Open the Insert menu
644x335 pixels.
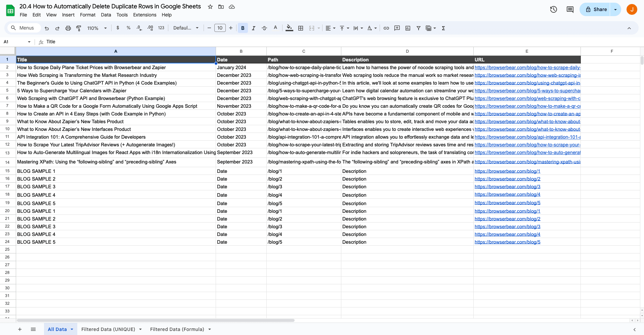point(68,15)
